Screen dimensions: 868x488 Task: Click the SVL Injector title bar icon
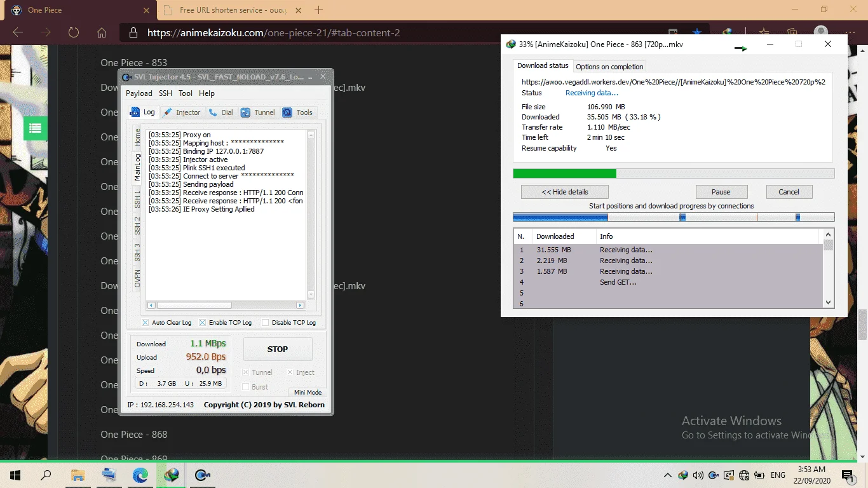[x=126, y=77]
